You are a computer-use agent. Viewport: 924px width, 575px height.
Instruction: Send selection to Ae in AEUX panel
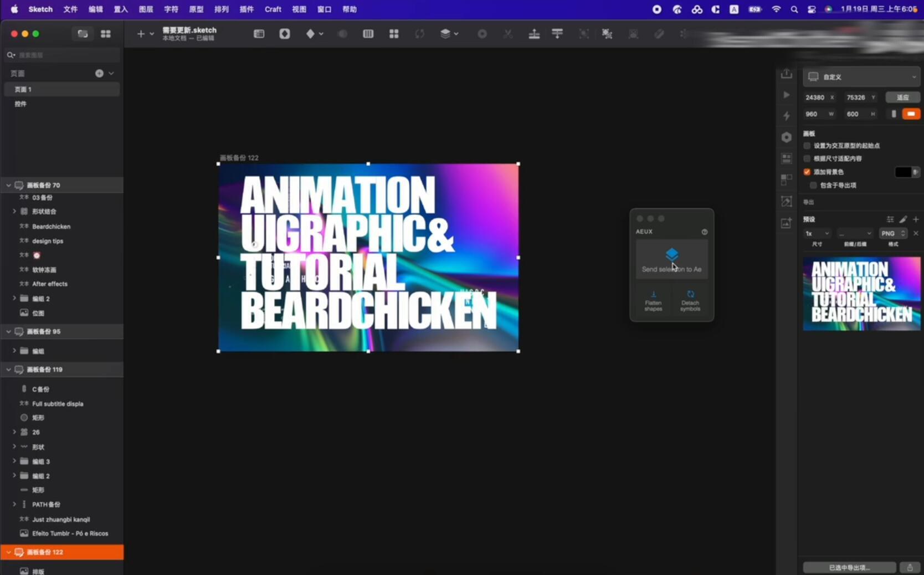[x=671, y=259]
